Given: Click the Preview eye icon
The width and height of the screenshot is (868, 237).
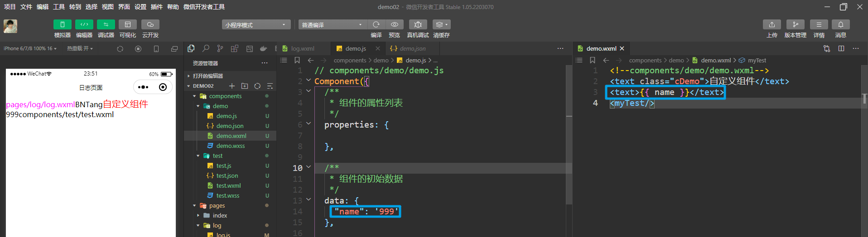Looking at the screenshot, I should [x=395, y=24].
